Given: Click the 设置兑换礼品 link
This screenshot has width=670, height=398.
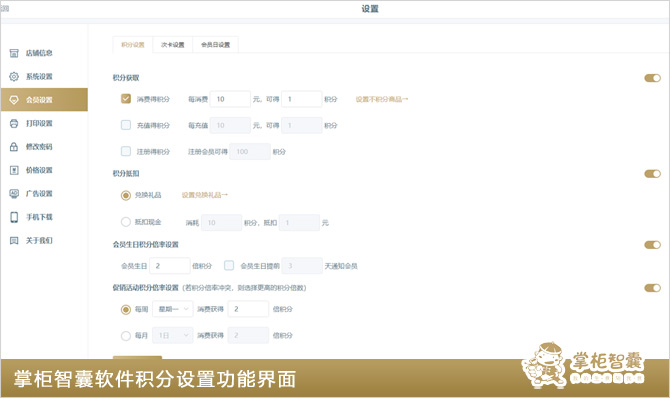Looking at the screenshot, I should click(x=205, y=195).
